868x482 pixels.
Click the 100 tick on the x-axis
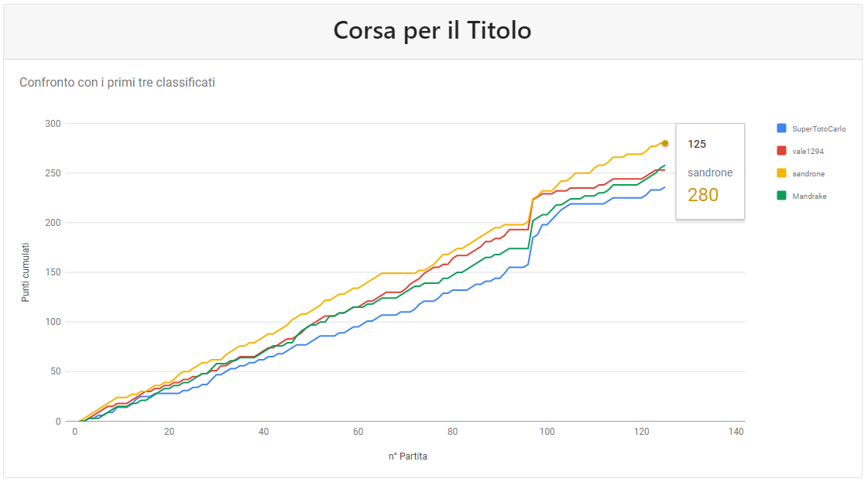pos(547,432)
